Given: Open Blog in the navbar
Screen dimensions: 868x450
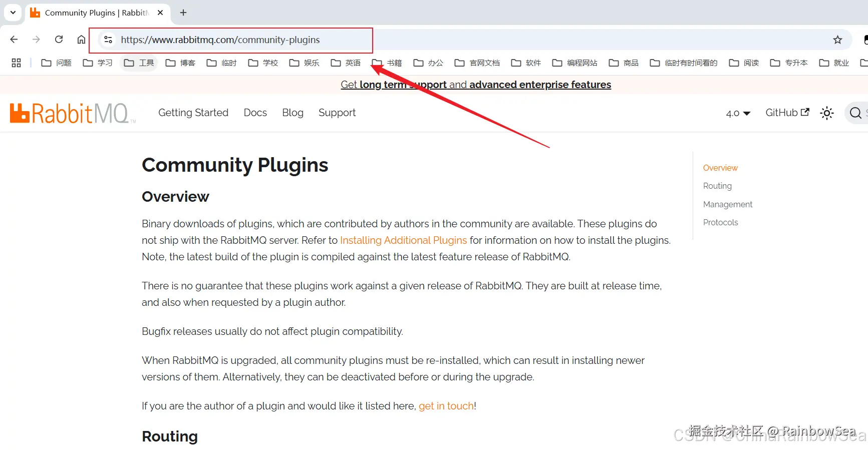Looking at the screenshot, I should click(x=293, y=113).
